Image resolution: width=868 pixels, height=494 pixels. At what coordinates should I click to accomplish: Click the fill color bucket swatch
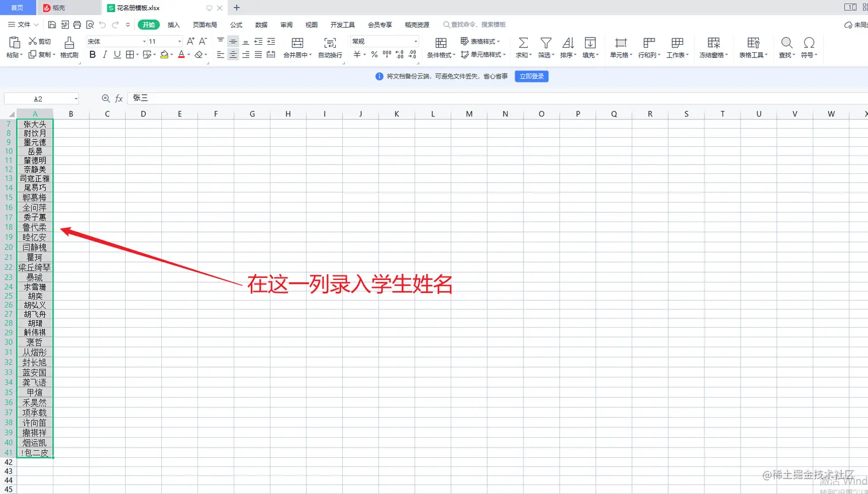click(164, 55)
